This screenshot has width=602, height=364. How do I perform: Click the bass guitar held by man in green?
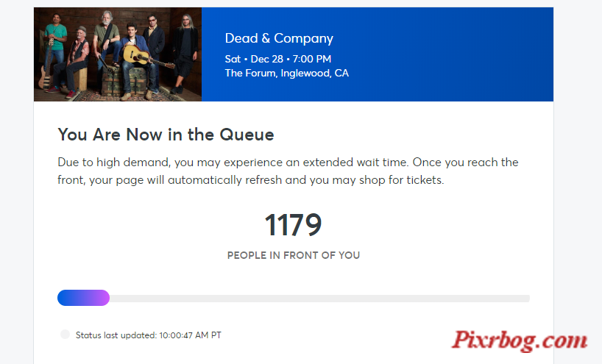pos(47,65)
